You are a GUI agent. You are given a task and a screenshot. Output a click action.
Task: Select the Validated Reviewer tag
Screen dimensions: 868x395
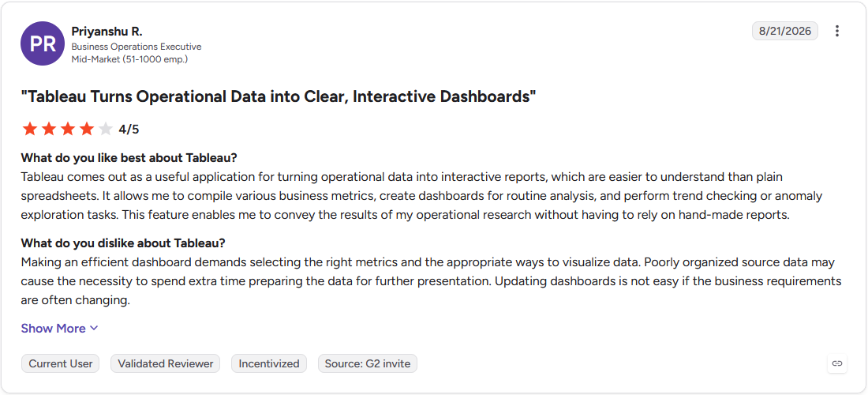click(x=166, y=364)
